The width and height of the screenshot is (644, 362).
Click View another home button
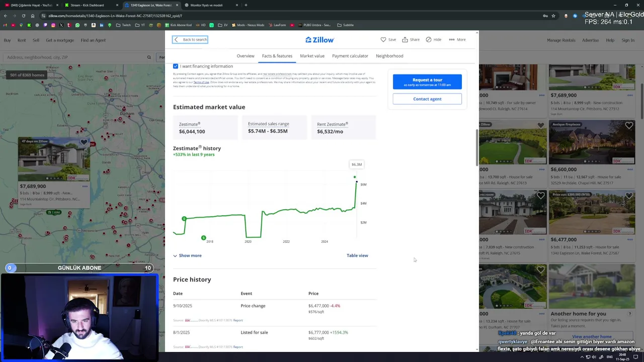[x=592, y=336]
